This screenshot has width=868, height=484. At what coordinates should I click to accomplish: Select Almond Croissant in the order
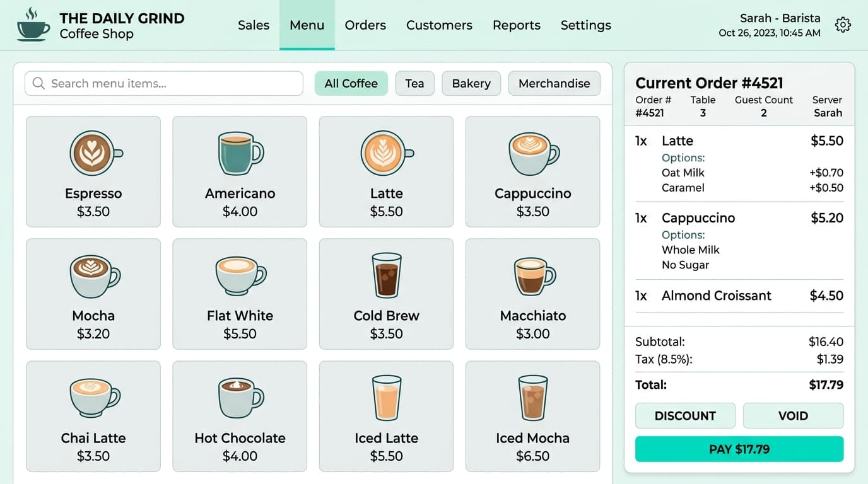(739, 296)
